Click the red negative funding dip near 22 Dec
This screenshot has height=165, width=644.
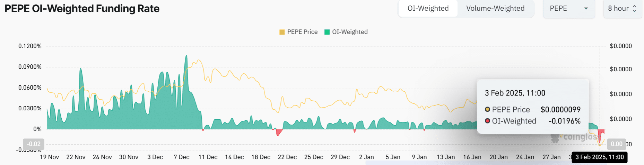[x=278, y=132]
